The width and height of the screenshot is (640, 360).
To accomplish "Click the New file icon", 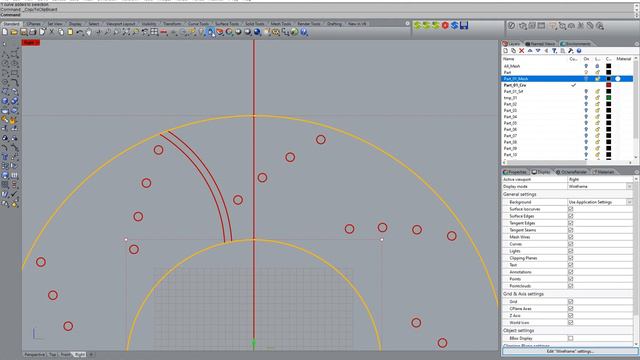I will point(5,32).
